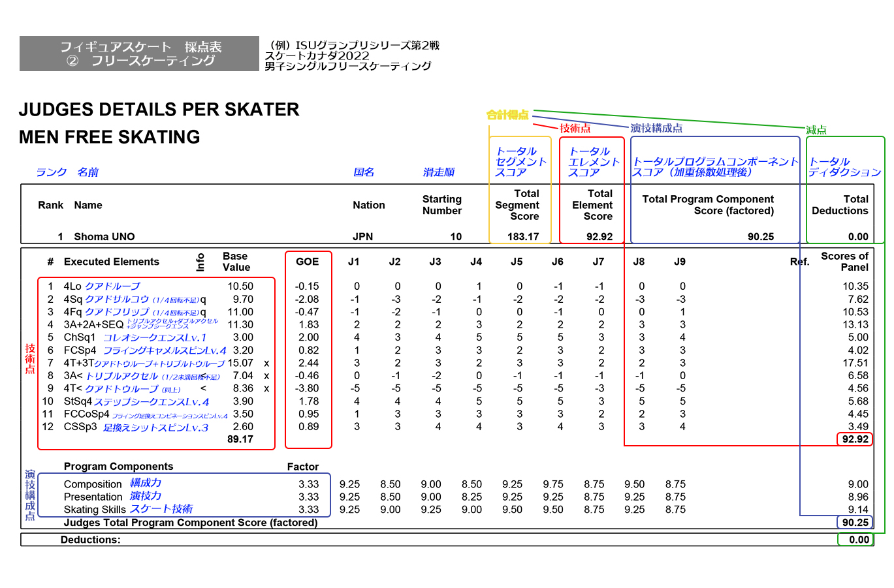Click the Skating Skills panel score 9.14
Viewport: 894px width, 588px height.
pyautogui.click(x=858, y=510)
